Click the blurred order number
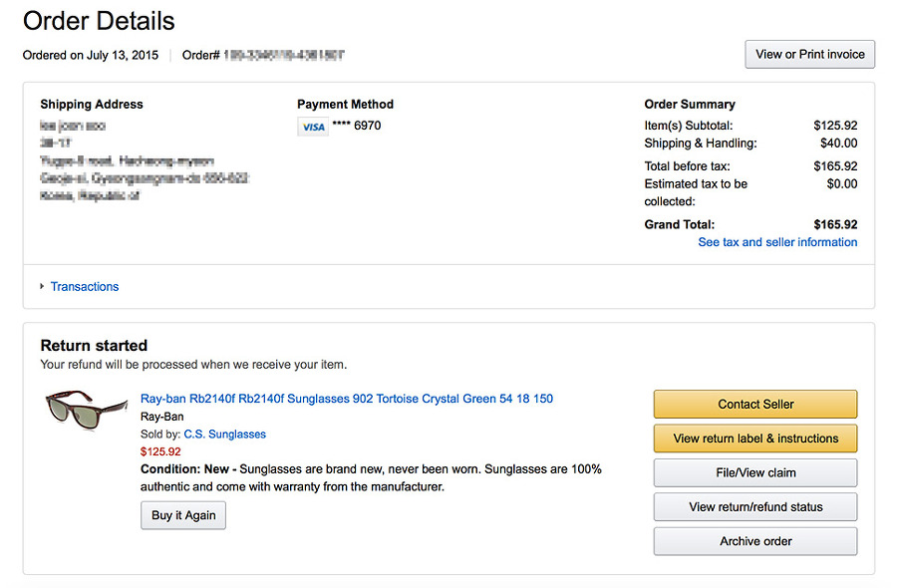 click(x=284, y=56)
